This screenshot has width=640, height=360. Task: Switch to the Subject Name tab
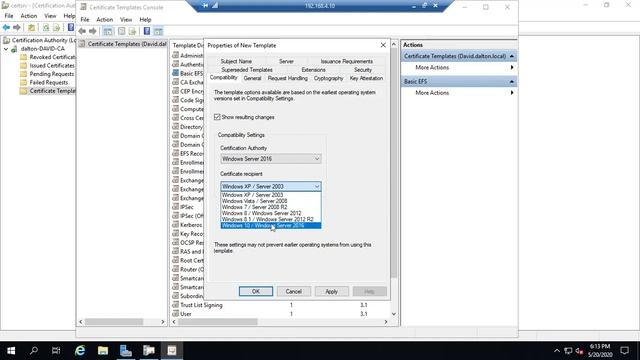pos(236,61)
